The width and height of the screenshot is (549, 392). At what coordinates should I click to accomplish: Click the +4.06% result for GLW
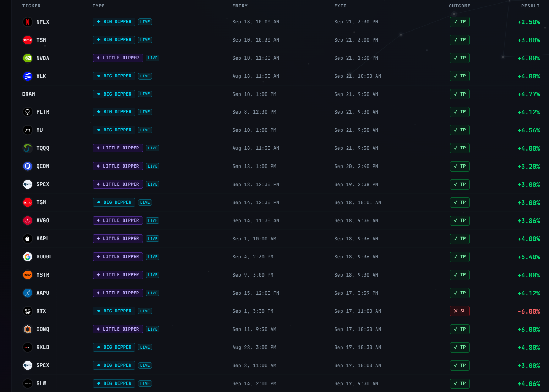pyautogui.click(x=529, y=384)
